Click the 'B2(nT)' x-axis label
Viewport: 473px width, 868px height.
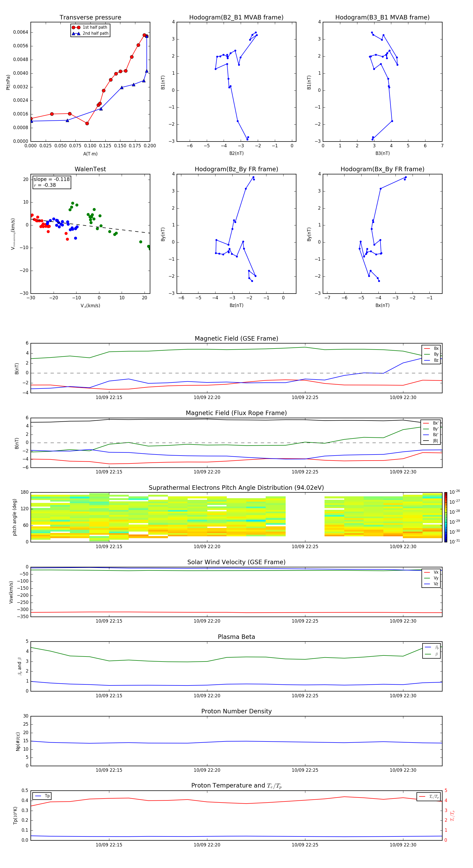tap(236, 153)
